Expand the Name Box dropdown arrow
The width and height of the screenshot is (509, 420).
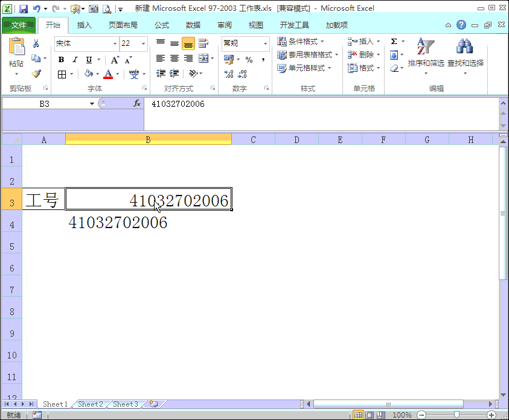coord(92,104)
